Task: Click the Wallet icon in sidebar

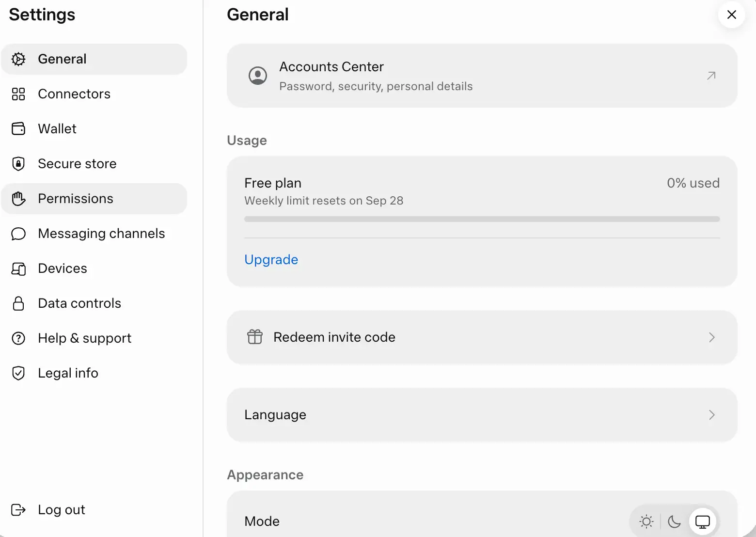Action: pyautogui.click(x=18, y=129)
